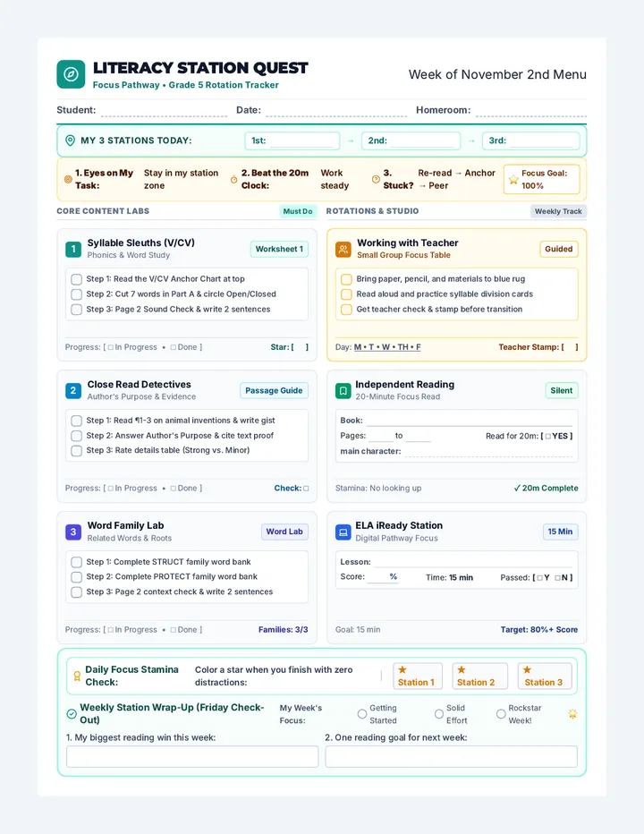This screenshot has width=644, height=834.
Task: Click the laptop icon for ELA iReady Station
Action: pyautogui.click(x=343, y=532)
